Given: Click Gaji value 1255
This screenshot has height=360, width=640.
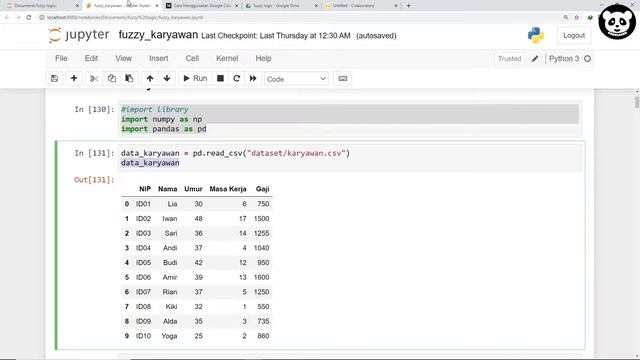Looking at the screenshot, I should click(261, 233).
